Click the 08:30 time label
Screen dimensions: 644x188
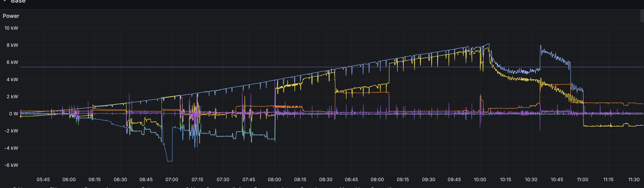(x=326, y=179)
